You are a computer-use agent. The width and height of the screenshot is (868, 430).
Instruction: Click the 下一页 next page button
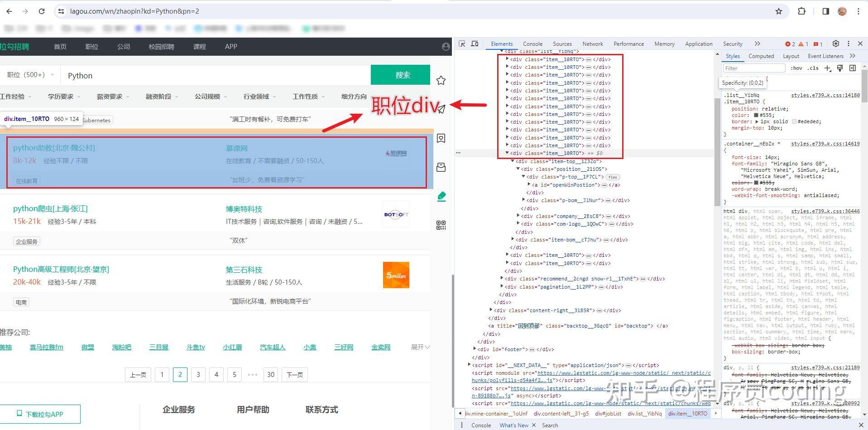click(295, 374)
